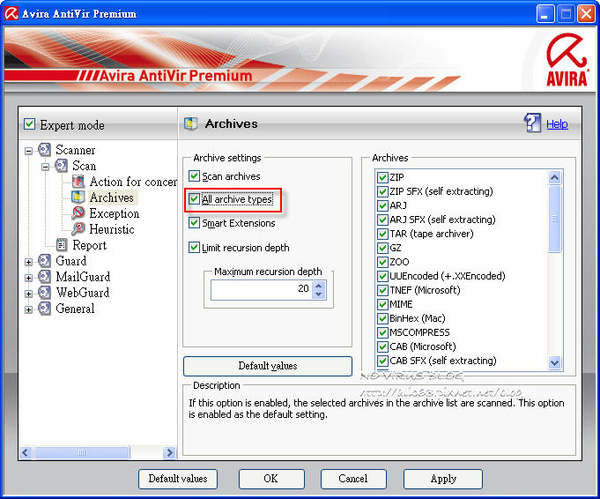
Task: Select Report in the tree
Action: (90, 245)
